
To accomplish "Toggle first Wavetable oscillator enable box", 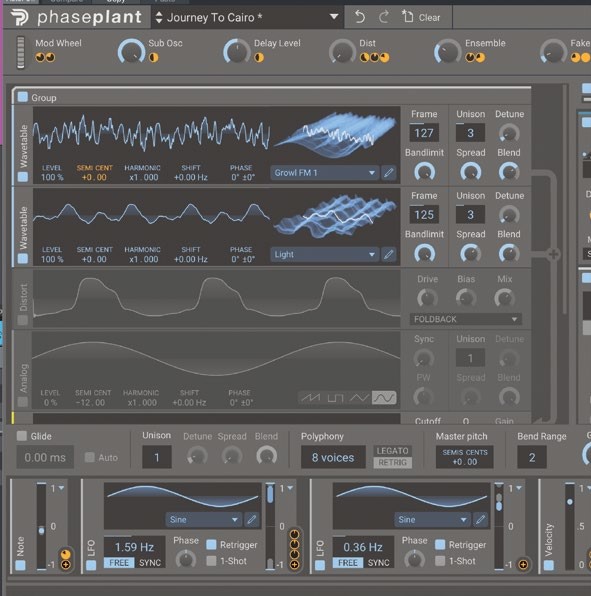I will coord(23,177).
